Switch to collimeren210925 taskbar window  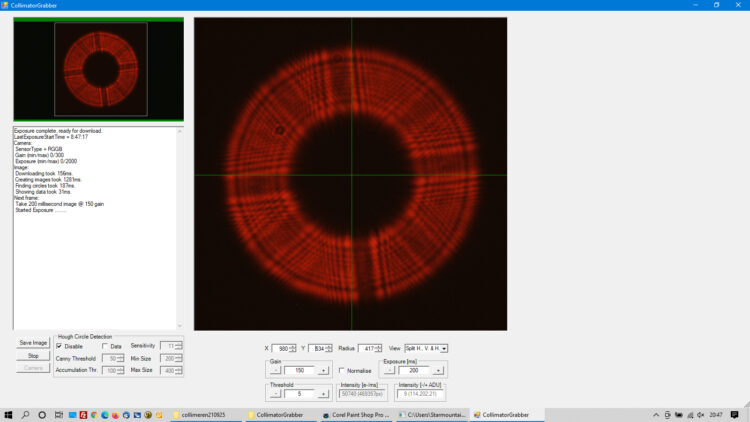tap(207, 415)
